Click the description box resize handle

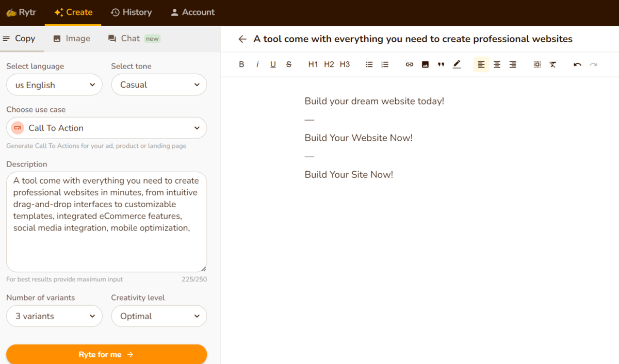(203, 269)
